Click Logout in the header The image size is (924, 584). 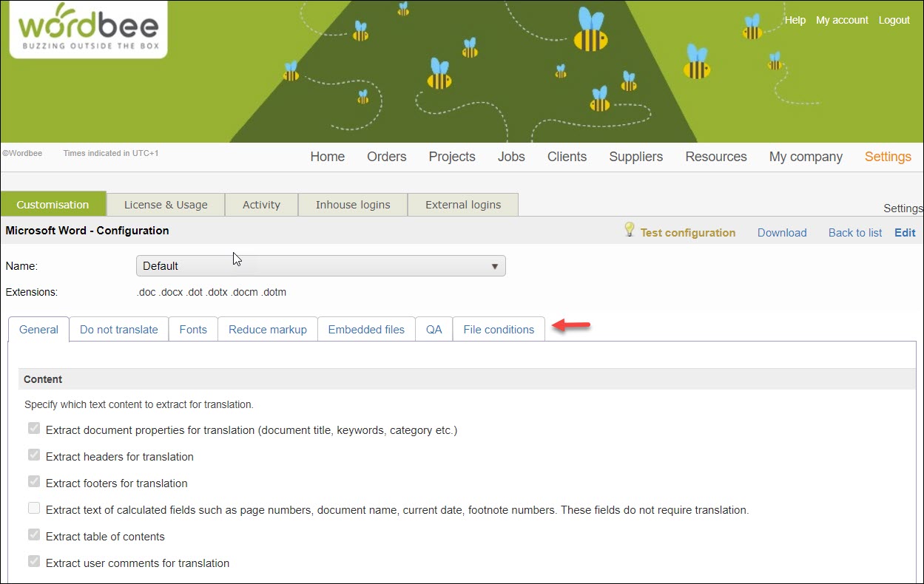pyautogui.click(x=894, y=20)
